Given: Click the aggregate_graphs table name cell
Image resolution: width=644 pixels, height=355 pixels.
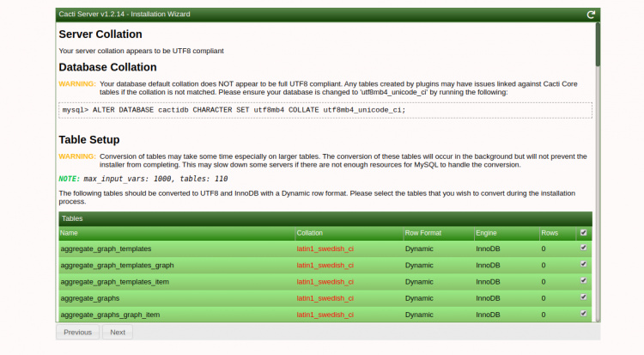Looking at the screenshot, I should [x=90, y=297].
